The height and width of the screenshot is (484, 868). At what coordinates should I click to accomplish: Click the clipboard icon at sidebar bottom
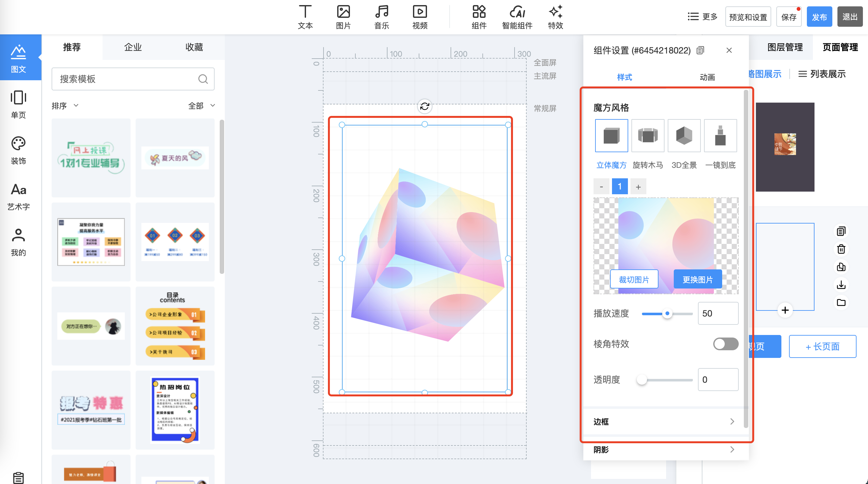click(18, 477)
